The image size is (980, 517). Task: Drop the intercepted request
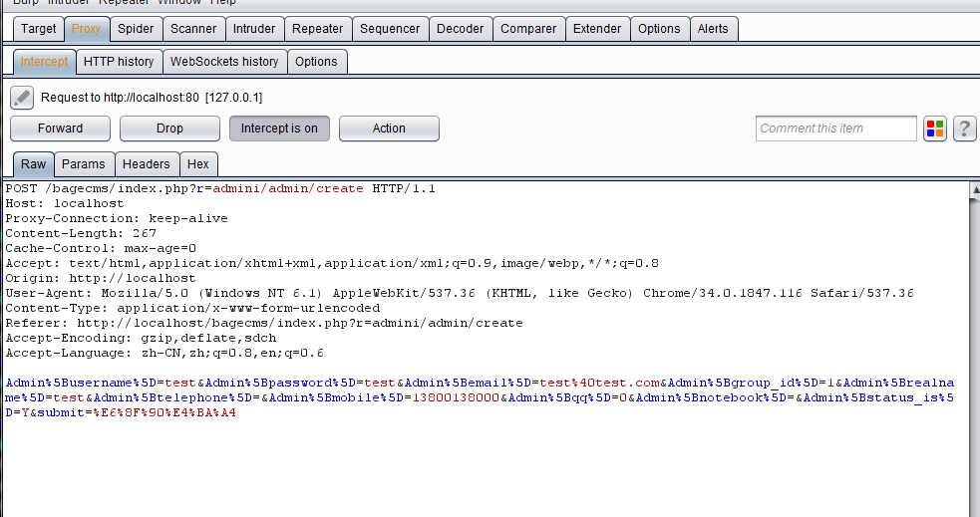point(170,129)
